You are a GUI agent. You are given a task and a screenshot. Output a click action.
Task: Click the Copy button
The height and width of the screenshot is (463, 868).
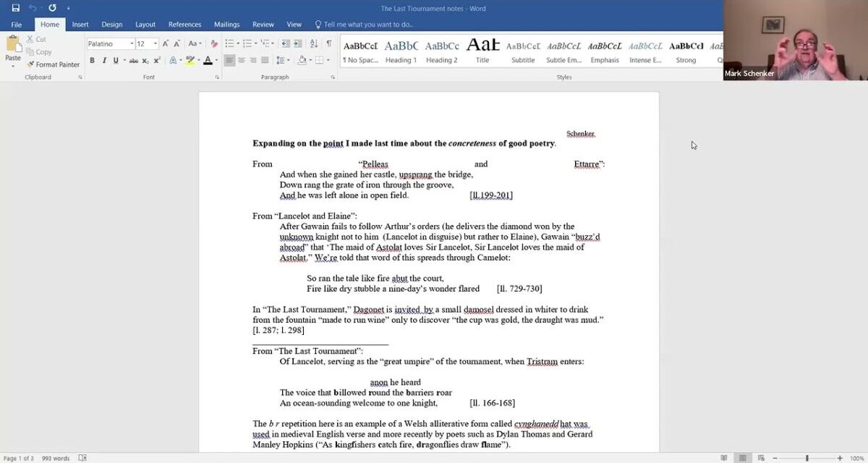point(38,52)
